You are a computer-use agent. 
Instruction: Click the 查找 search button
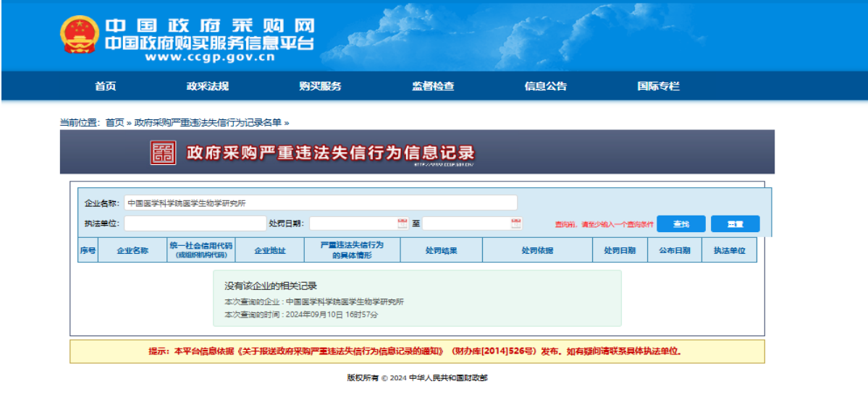(681, 224)
